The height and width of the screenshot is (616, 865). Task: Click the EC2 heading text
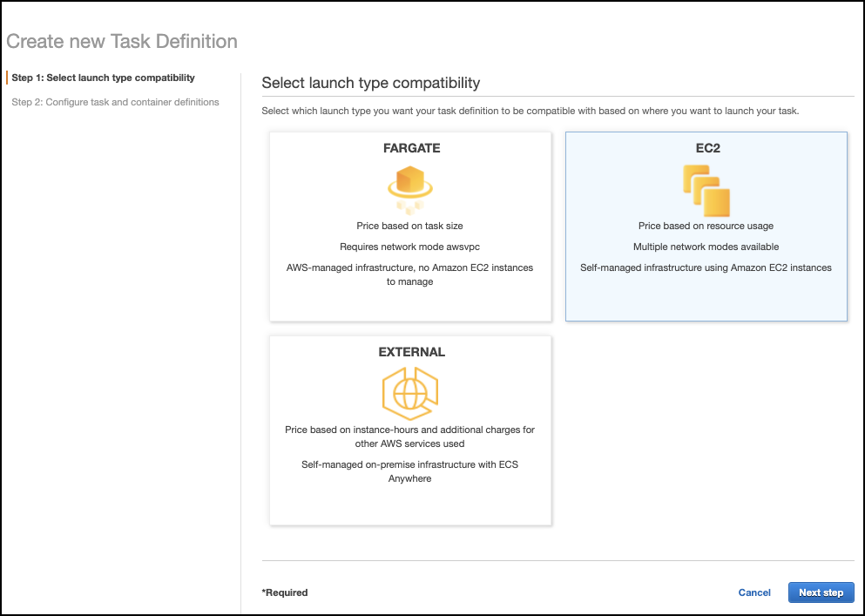click(x=708, y=148)
